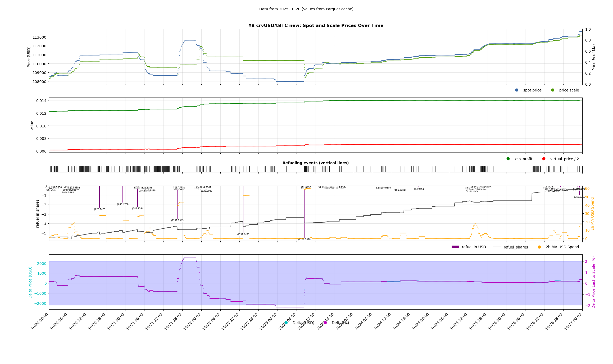Image resolution: width=613 pixels, height=364 pixels.
Task: Click the green price scale legend dot
Action: [553, 90]
